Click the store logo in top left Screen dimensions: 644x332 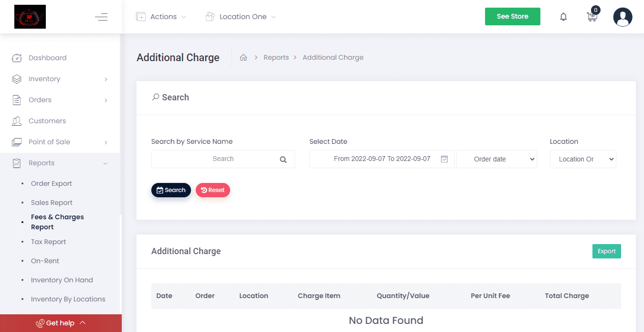[30, 16]
